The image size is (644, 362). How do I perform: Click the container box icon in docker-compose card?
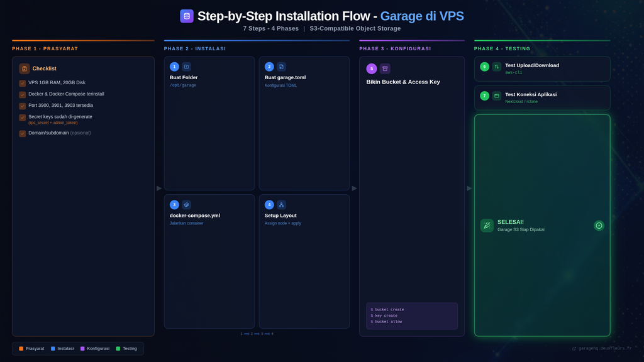tap(186, 204)
